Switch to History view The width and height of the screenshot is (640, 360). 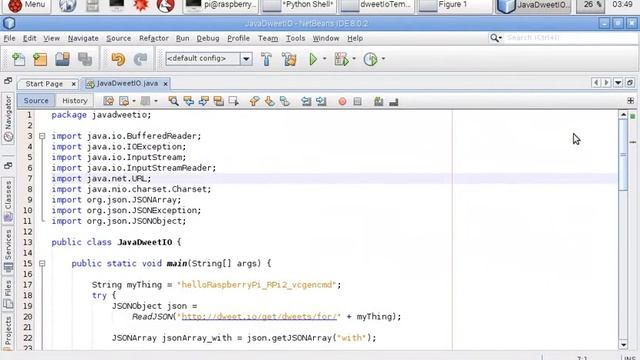75,100
